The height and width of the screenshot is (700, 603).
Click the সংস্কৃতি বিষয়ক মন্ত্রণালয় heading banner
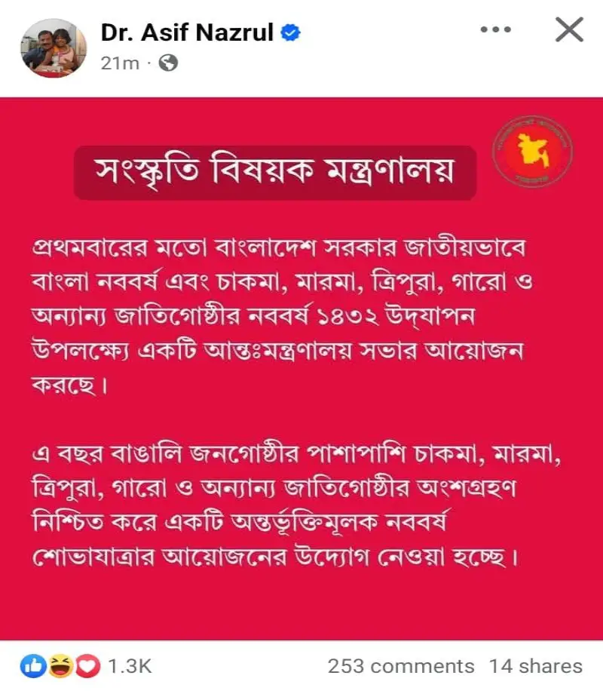tap(274, 172)
